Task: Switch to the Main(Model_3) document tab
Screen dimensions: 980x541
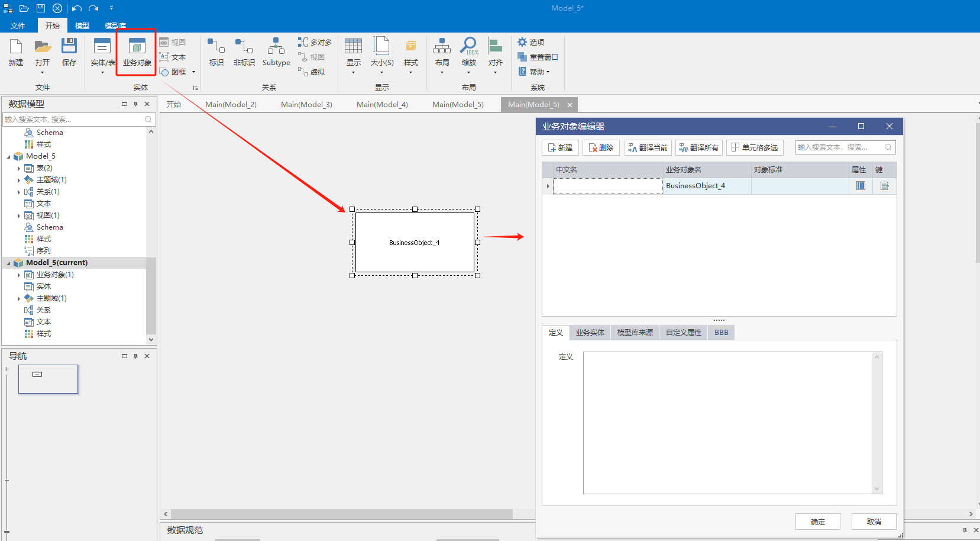Action: pyautogui.click(x=306, y=105)
